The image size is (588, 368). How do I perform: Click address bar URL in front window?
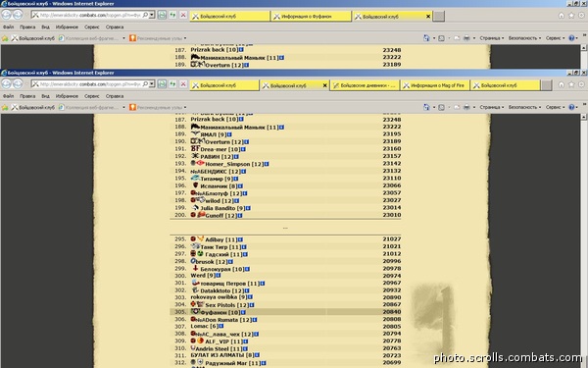(x=90, y=84)
